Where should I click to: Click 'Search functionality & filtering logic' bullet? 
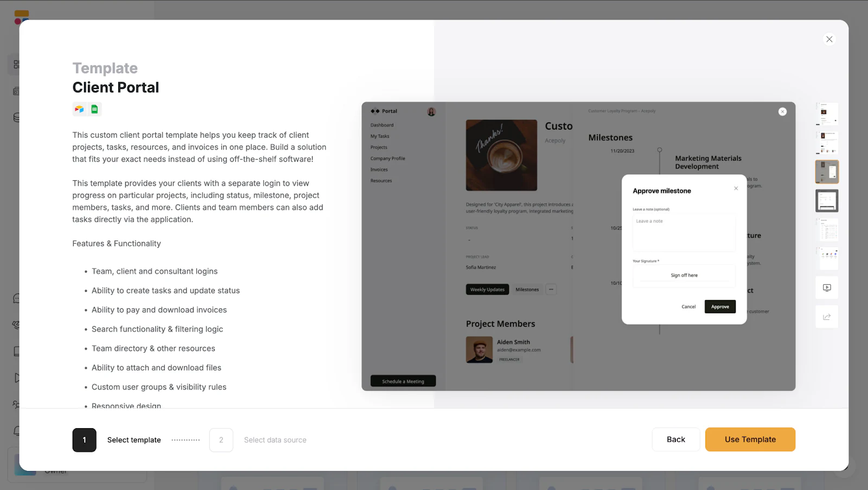(157, 329)
